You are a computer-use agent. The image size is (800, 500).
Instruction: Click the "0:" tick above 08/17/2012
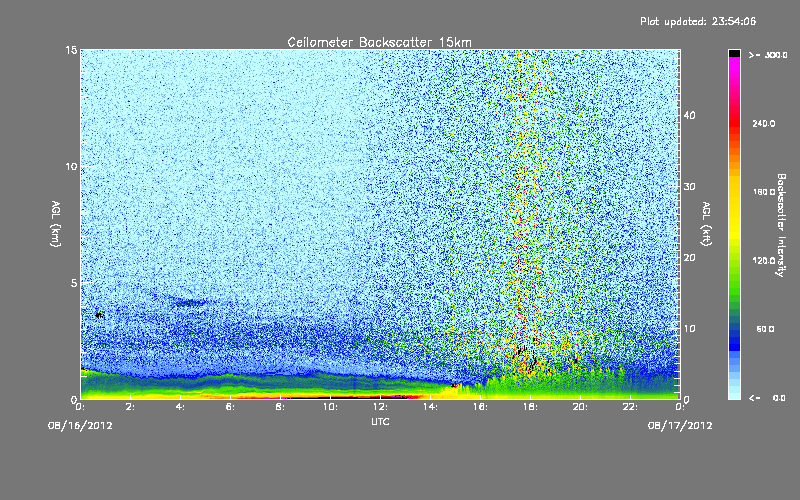point(680,407)
